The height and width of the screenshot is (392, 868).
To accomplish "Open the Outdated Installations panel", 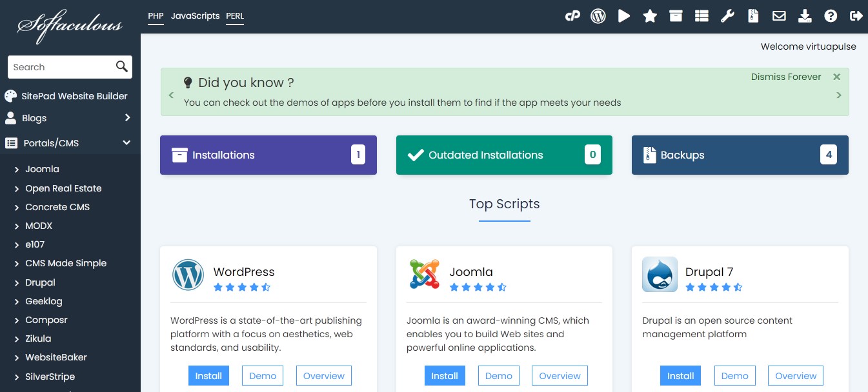I will pos(504,155).
